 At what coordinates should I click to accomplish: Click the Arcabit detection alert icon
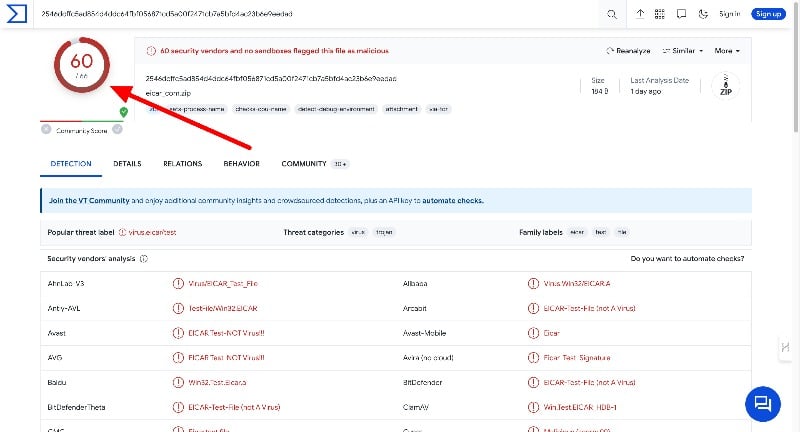533,308
